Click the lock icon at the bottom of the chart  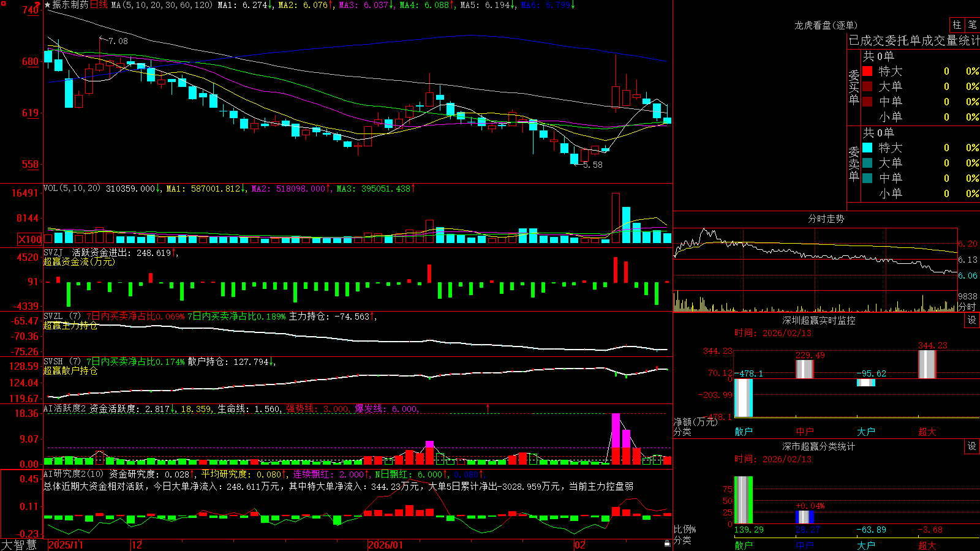(x=667, y=544)
